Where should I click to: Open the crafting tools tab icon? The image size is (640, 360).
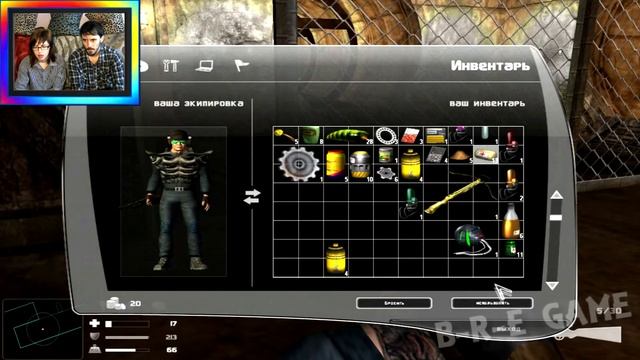click(x=170, y=66)
